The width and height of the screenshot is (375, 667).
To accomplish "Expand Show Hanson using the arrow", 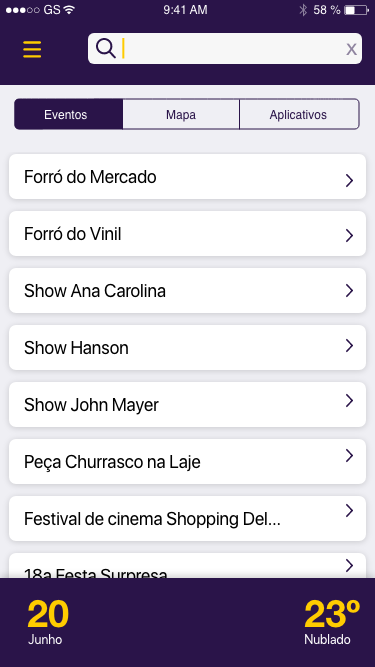I will [349, 346].
